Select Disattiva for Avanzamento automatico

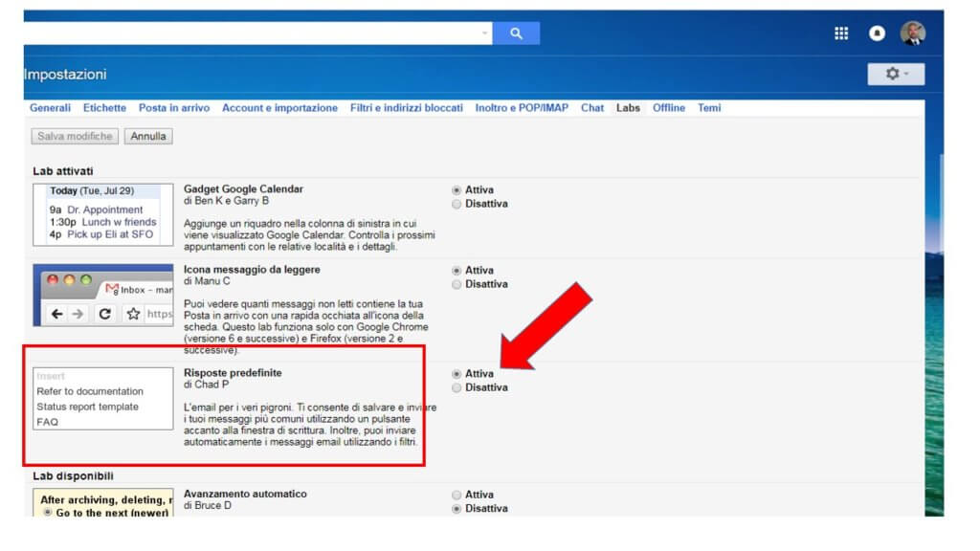tap(457, 509)
